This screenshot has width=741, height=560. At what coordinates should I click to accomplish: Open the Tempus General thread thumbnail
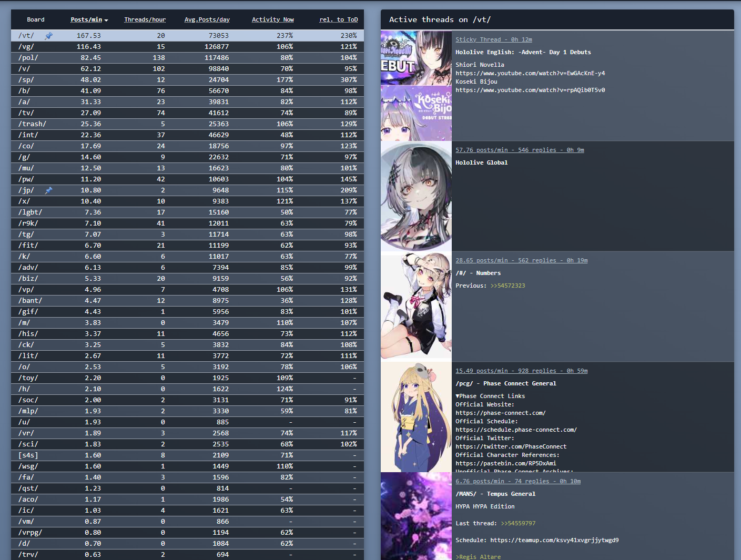tap(416, 516)
